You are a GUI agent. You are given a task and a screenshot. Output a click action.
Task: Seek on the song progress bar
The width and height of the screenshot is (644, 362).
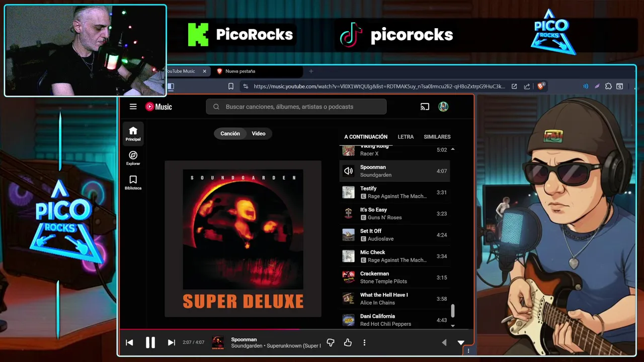296,330
